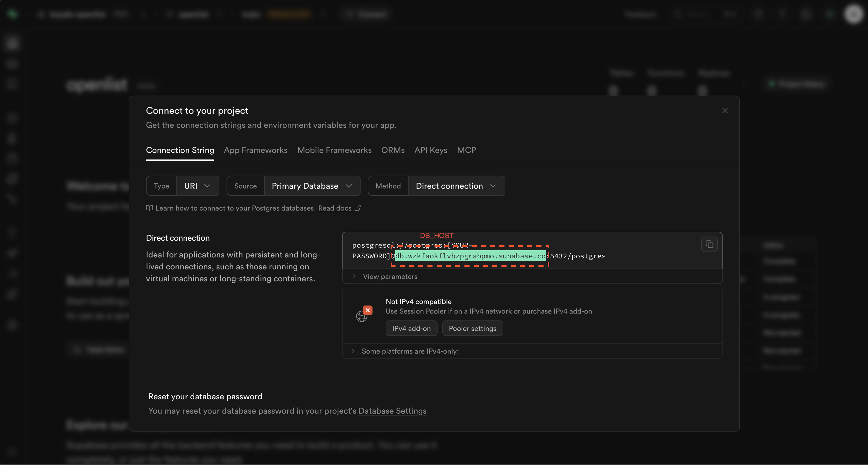Click the Pooler settings button

pyautogui.click(x=472, y=329)
